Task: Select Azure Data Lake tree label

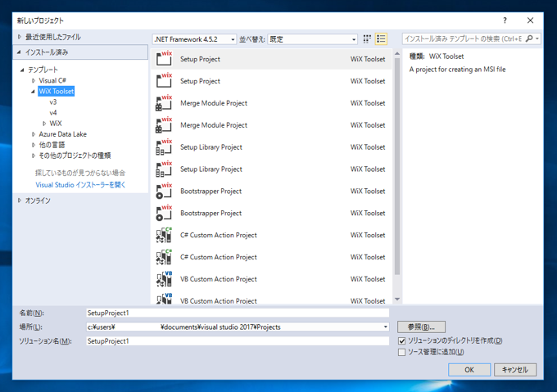Action: tap(63, 134)
